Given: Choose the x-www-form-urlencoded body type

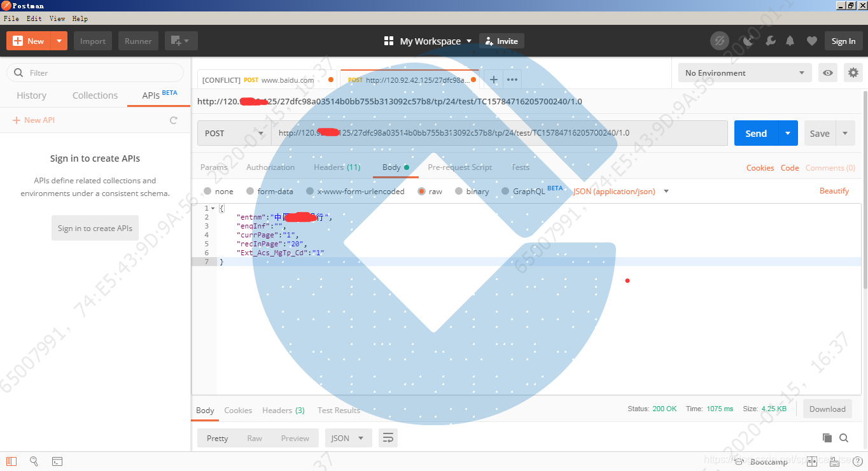Looking at the screenshot, I should tap(309, 191).
